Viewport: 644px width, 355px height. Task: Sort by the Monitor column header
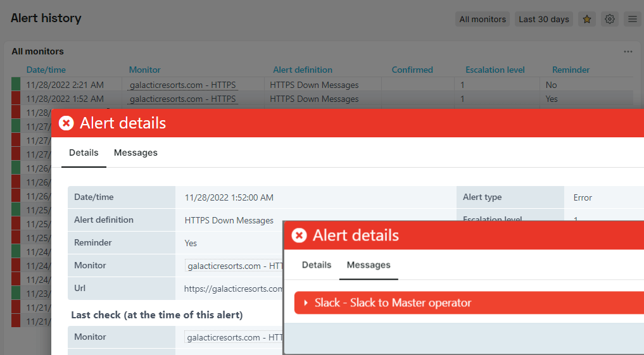point(144,70)
